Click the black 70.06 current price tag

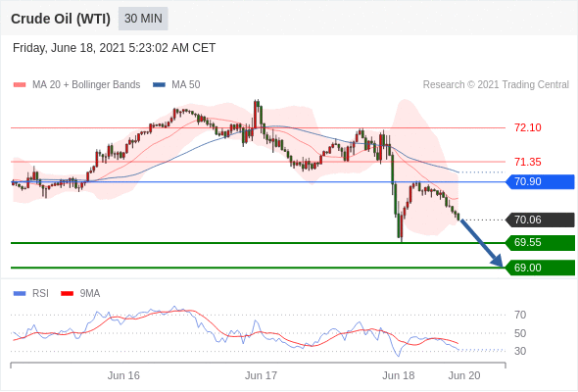click(540, 220)
